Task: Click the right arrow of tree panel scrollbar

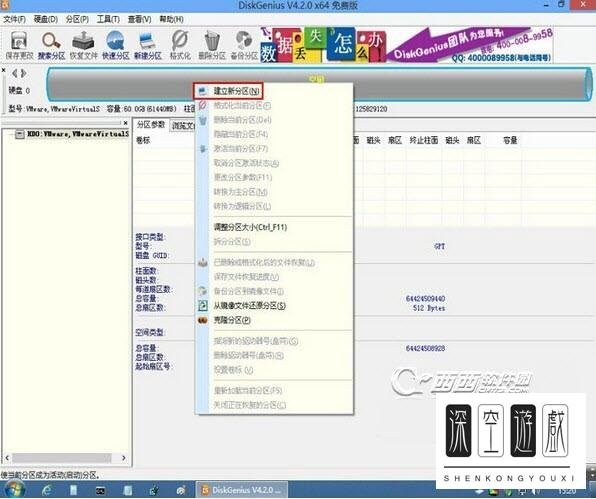Action: [124, 458]
